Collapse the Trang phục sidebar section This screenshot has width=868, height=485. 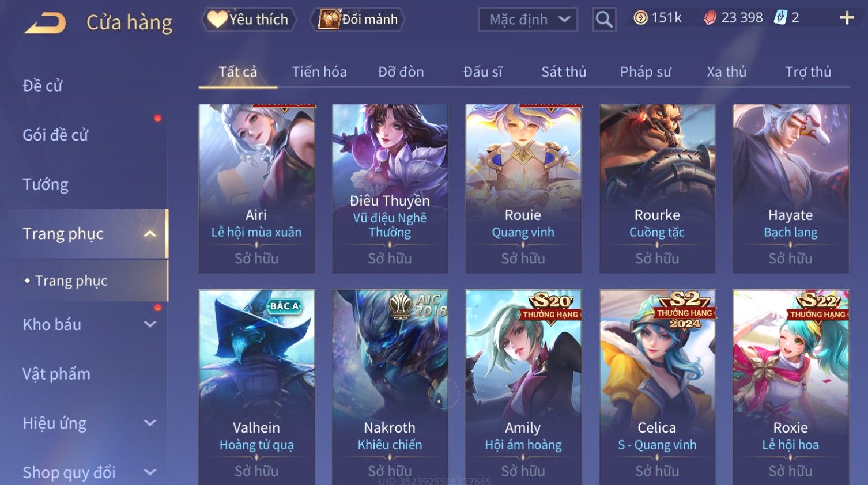tap(150, 234)
